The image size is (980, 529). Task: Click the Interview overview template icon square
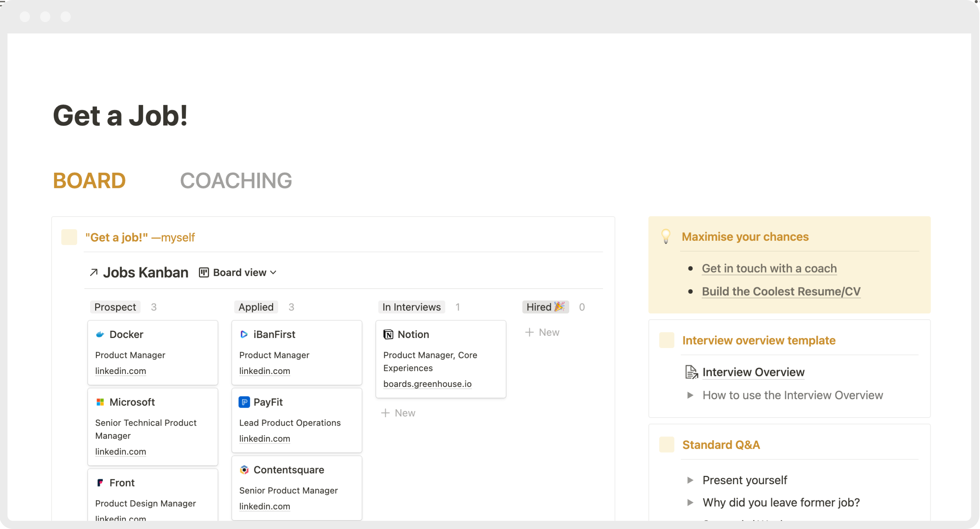pos(666,340)
